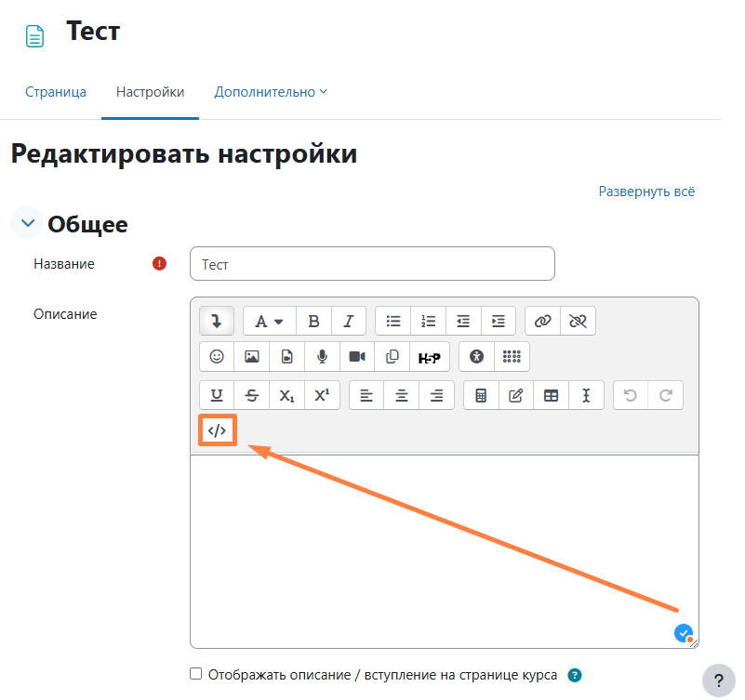The width and height of the screenshot is (745, 700).
Task: Select the Настройки tab
Action: point(150,92)
